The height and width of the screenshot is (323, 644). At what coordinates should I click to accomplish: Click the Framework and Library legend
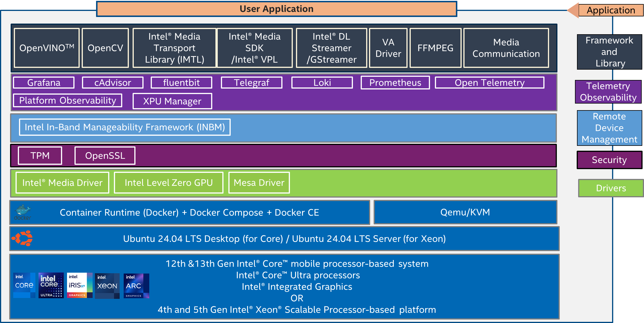point(609,52)
